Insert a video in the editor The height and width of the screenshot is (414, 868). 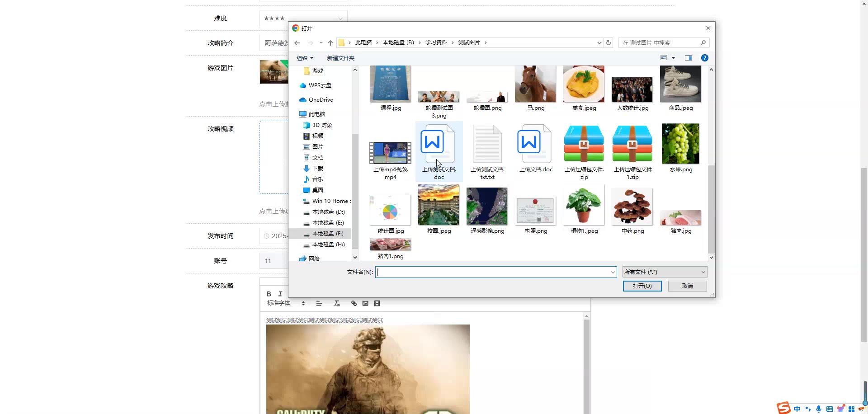[377, 303]
